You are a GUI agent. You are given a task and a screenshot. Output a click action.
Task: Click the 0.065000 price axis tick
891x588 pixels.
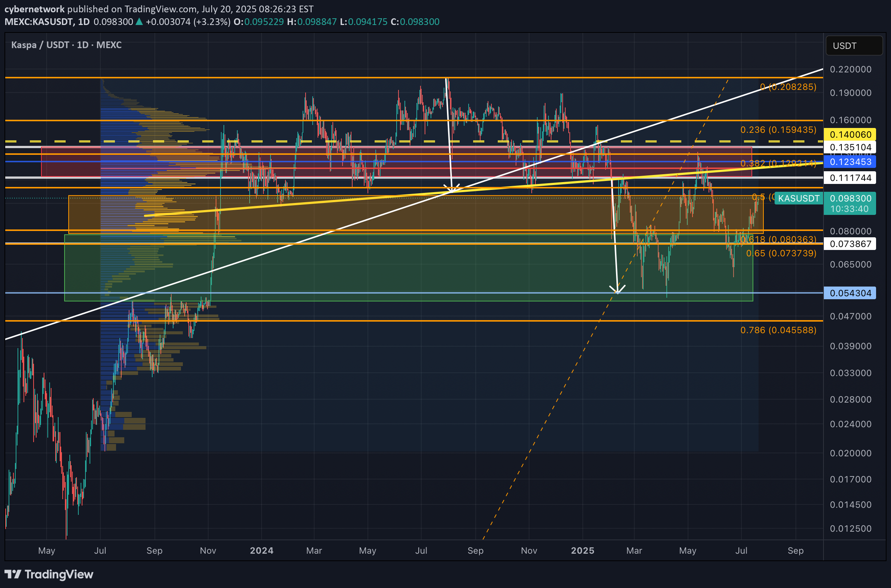(850, 265)
